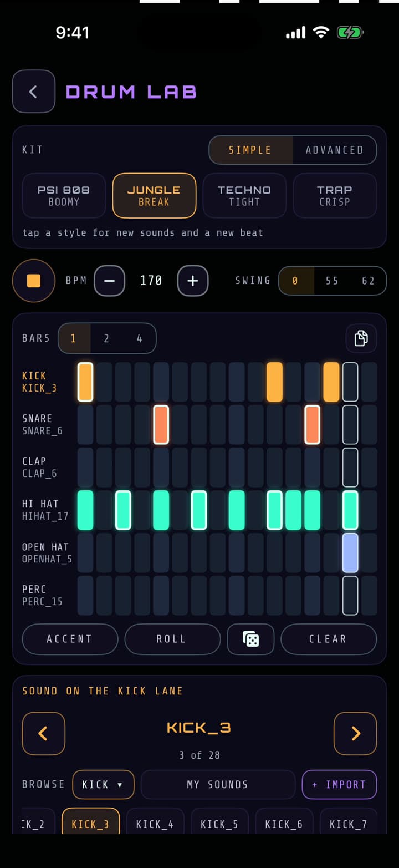Set swing to 0
The width and height of the screenshot is (399, 868).
click(x=295, y=281)
